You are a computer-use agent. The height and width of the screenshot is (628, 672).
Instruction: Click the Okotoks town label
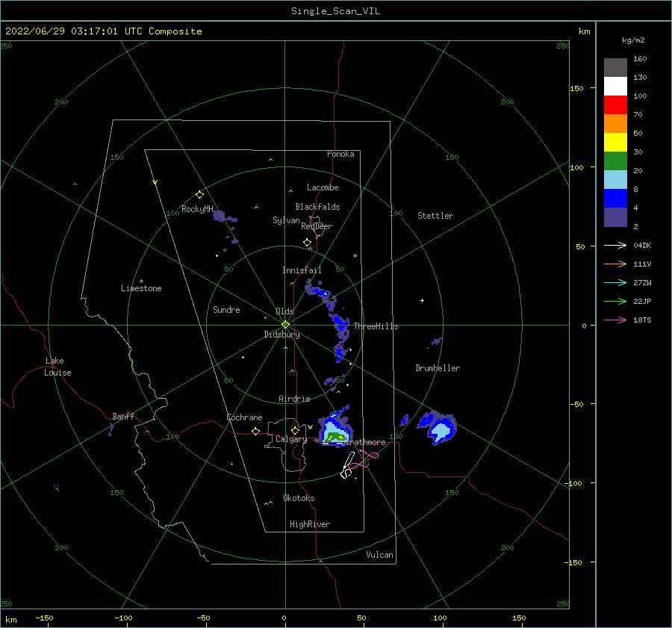pos(299,497)
